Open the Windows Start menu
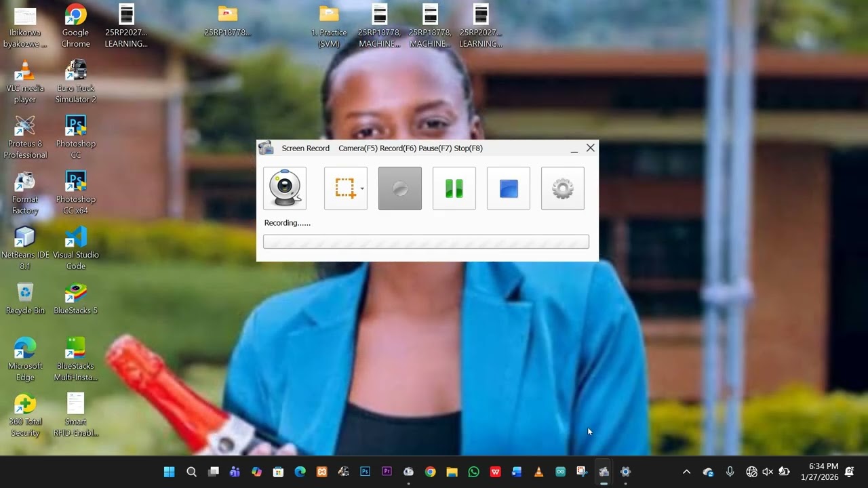This screenshot has width=868, height=488. click(x=170, y=472)
